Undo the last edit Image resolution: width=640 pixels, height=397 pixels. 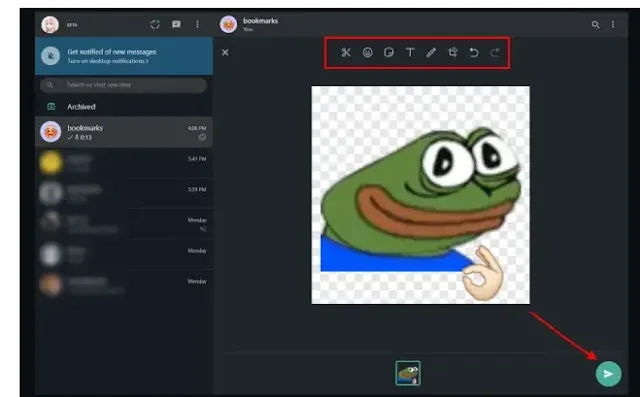pos(474,52)
